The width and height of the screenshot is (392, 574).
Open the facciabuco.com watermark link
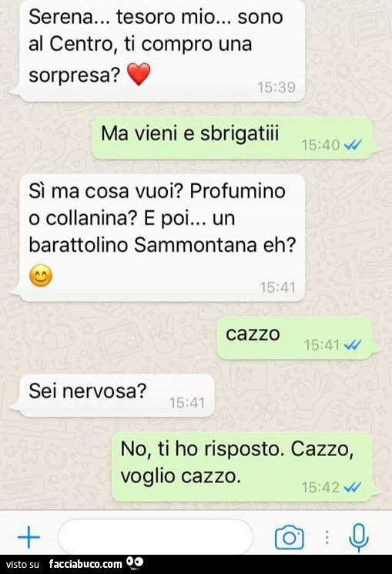click(85, 564)
